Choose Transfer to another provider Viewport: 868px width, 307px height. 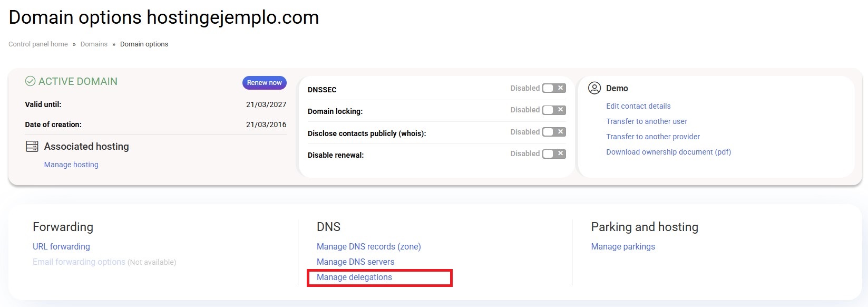tap(653, 137)
